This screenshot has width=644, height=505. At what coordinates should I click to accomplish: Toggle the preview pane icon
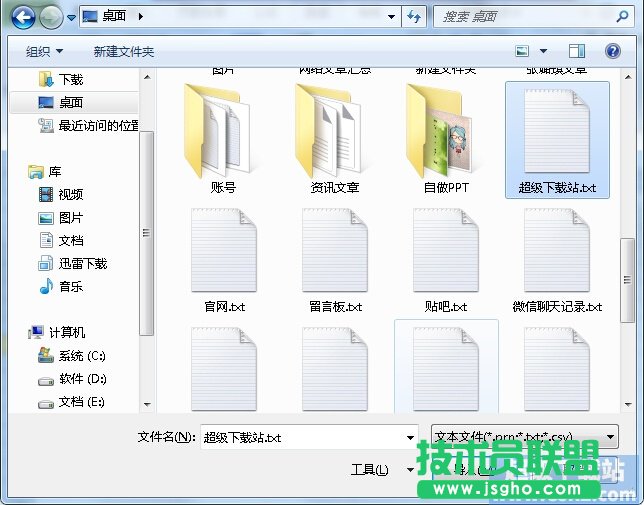pyautogui.click(x=577, y=51)
